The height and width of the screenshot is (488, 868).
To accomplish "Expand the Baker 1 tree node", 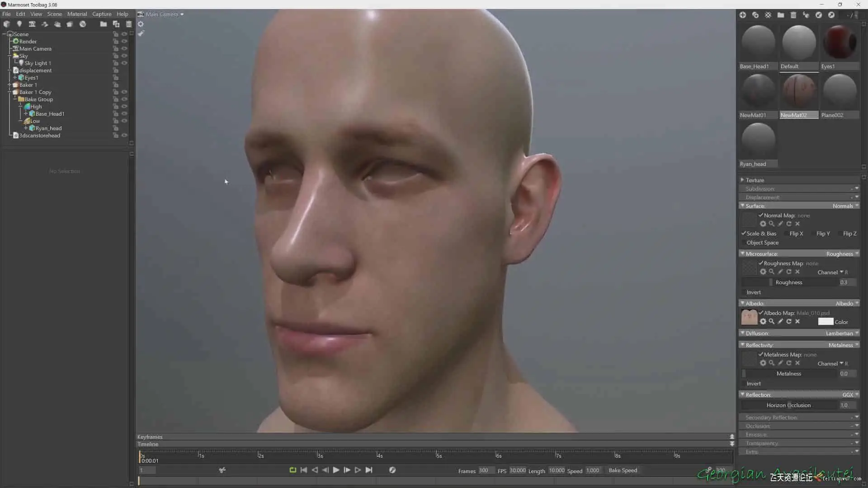I will [x=9, y=85].
